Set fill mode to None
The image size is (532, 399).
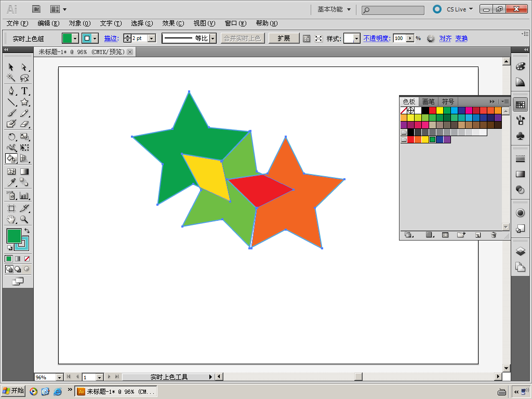(27, 259)
